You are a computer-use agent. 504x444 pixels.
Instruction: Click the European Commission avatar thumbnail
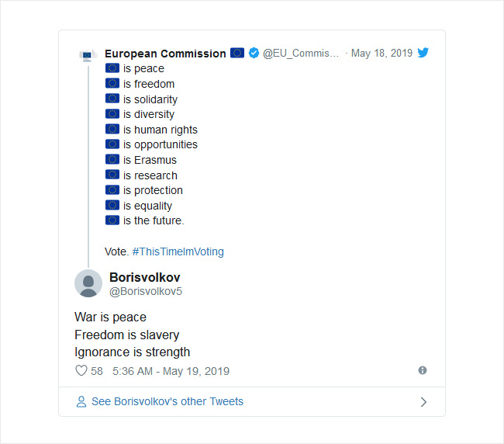pos(88,55)
